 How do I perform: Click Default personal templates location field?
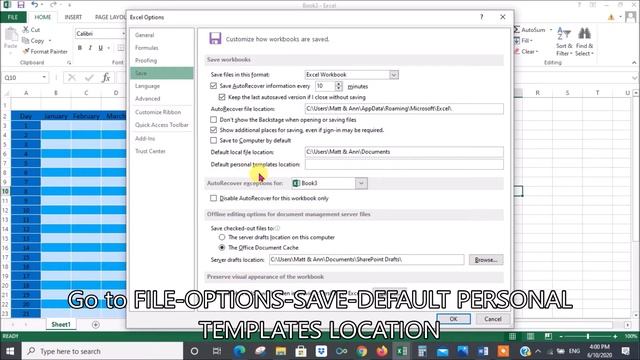point(404,164)
